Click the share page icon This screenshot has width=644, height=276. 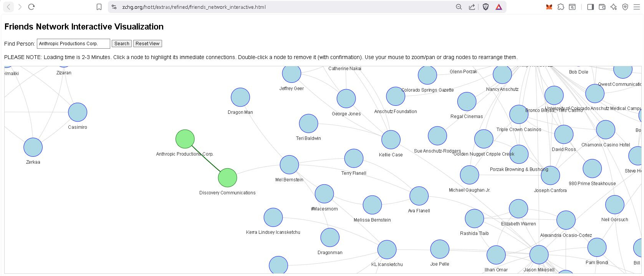coord(472,7)
